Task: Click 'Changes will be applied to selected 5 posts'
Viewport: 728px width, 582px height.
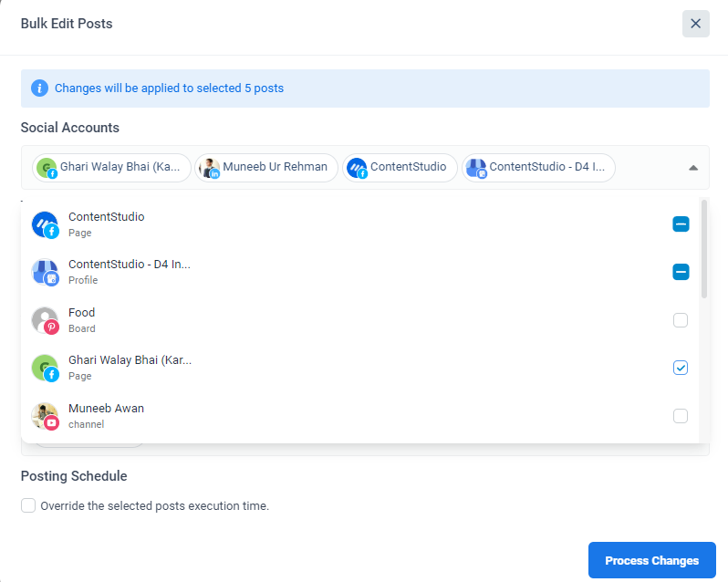Action: (x=169, y=88)
